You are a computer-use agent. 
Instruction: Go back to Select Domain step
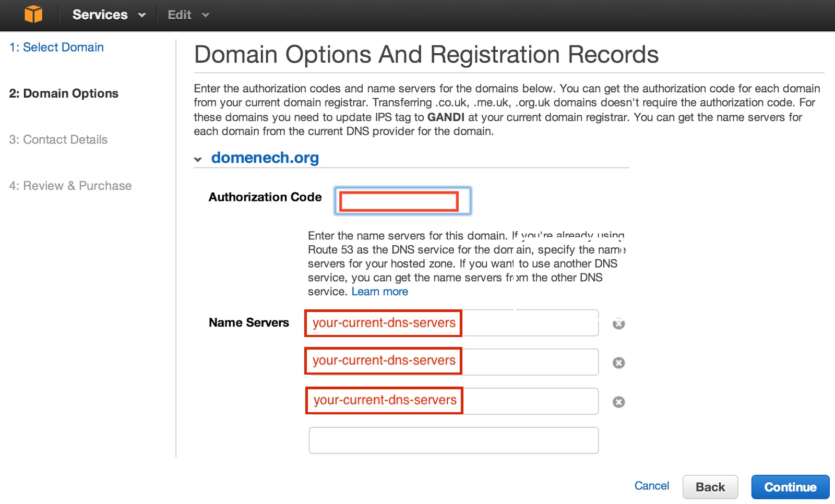coord(56,47)
